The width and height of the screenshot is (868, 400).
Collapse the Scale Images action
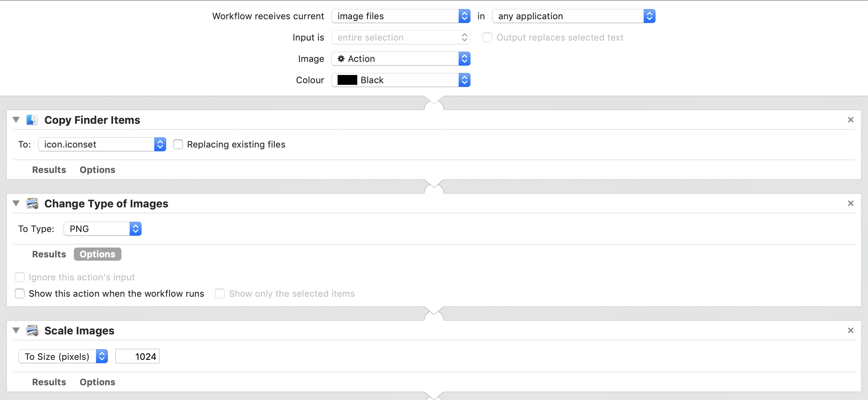click(x=16, y=330)
